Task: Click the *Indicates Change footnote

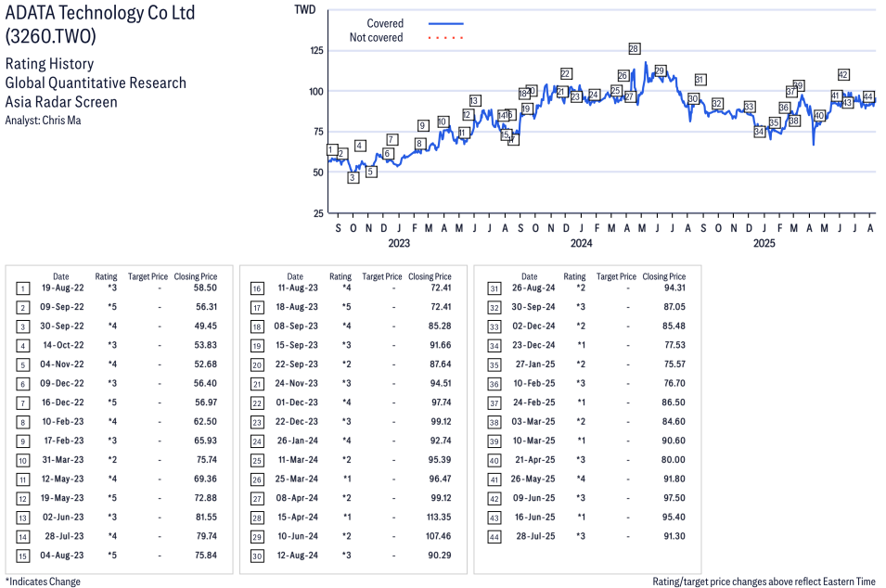Action: (43, 582)
